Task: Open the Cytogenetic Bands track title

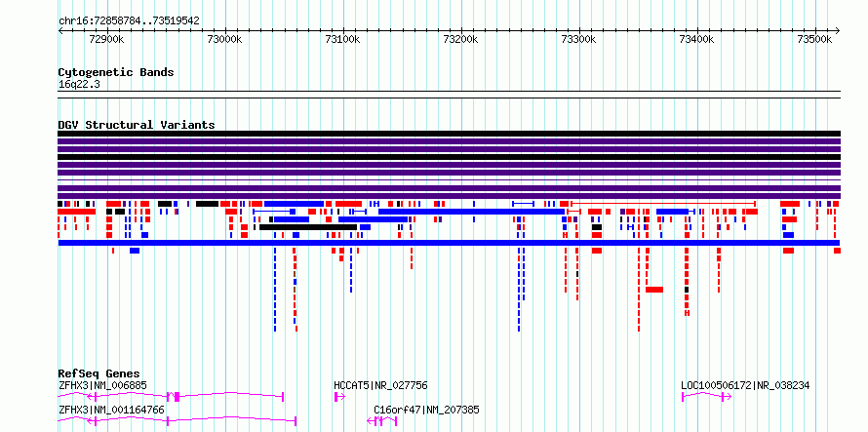Action: coord(116,72)
